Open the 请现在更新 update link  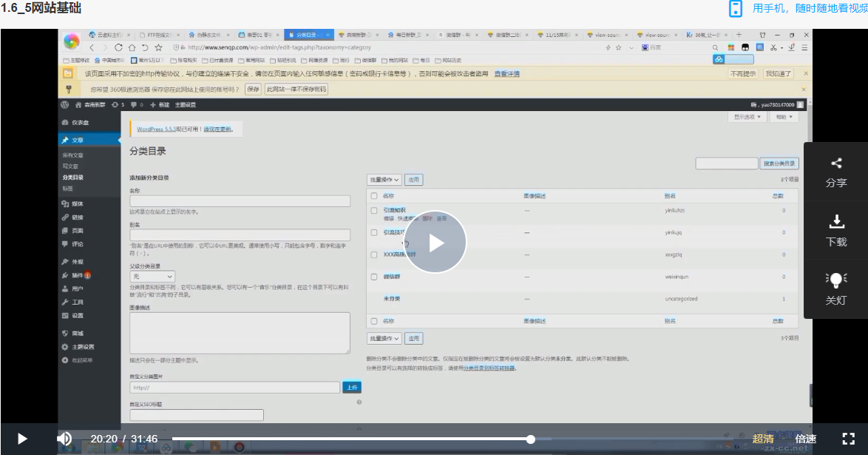click(217, 129)
